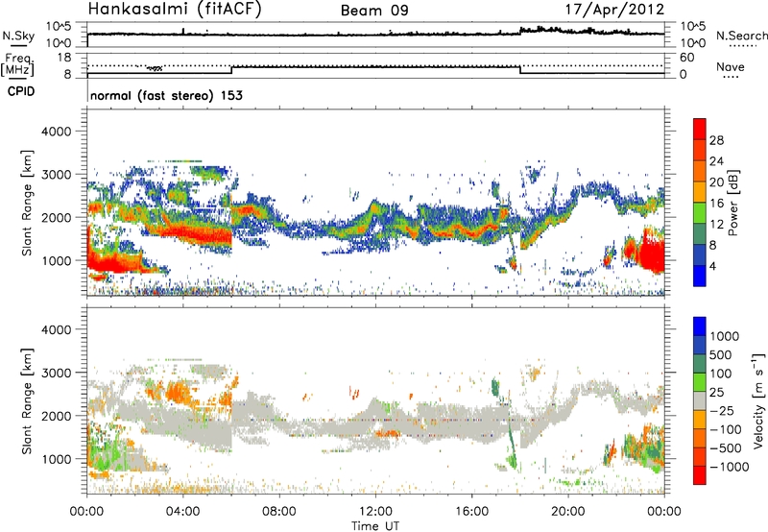The image size is (768, 532).
Task: Click the 4 tick on power colorbar
Action: point(712,266)
